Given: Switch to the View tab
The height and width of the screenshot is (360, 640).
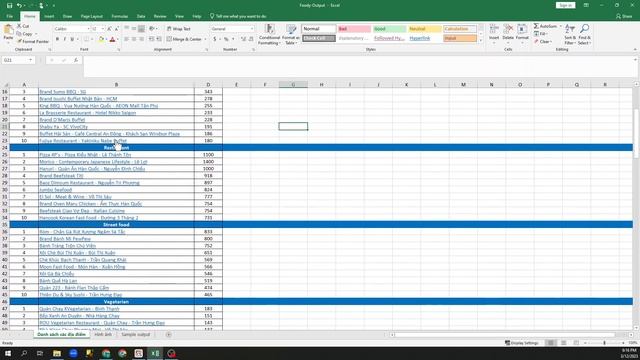Looking at the screenshot, I should point(179,16).
